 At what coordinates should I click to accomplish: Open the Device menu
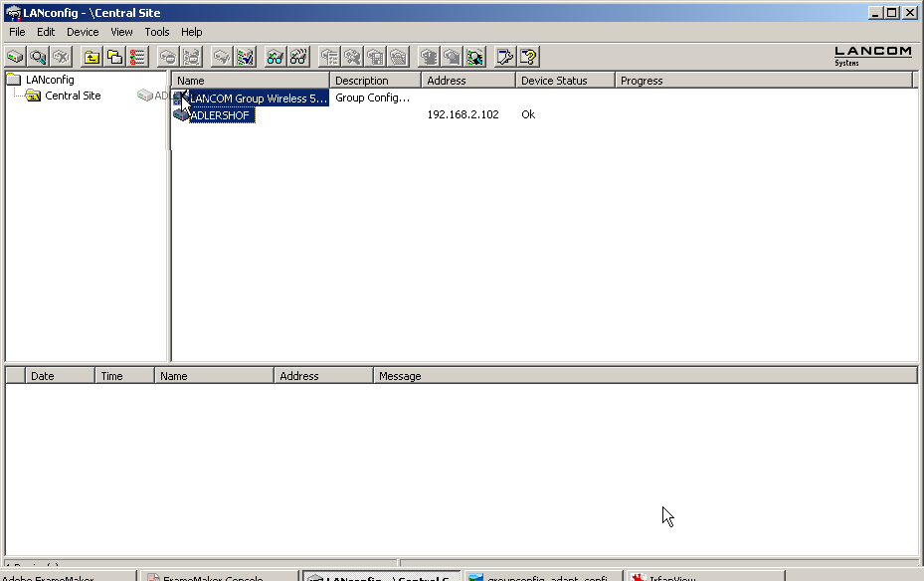pyautogui.click(x=83, y=32)
